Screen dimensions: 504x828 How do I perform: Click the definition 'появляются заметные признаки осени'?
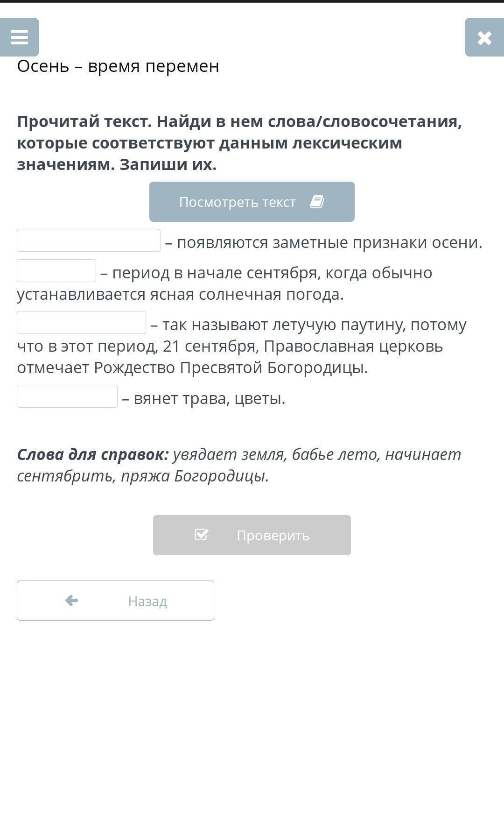[329, 243]
